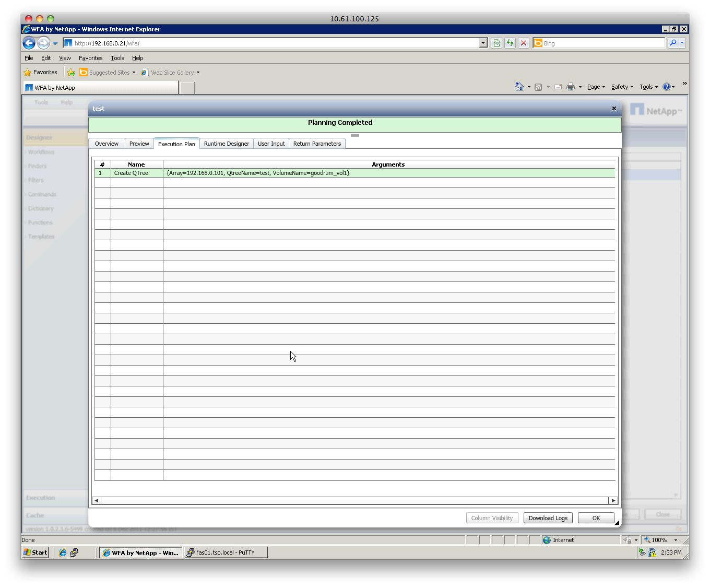Switch to WFA by NetApp taskbar button

141,552
